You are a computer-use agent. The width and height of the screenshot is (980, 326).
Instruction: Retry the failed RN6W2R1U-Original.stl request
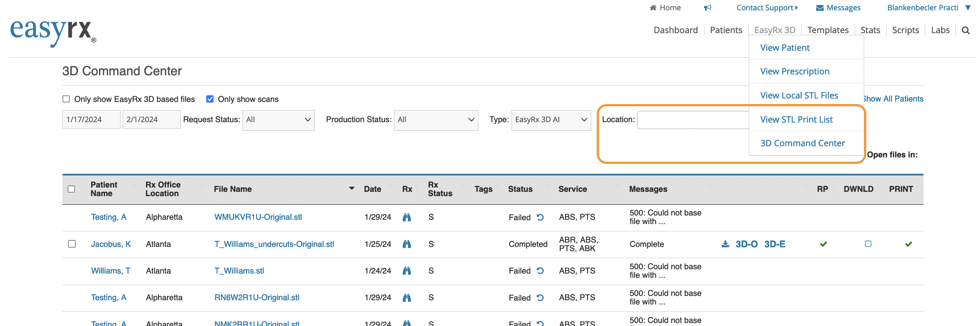540,298
